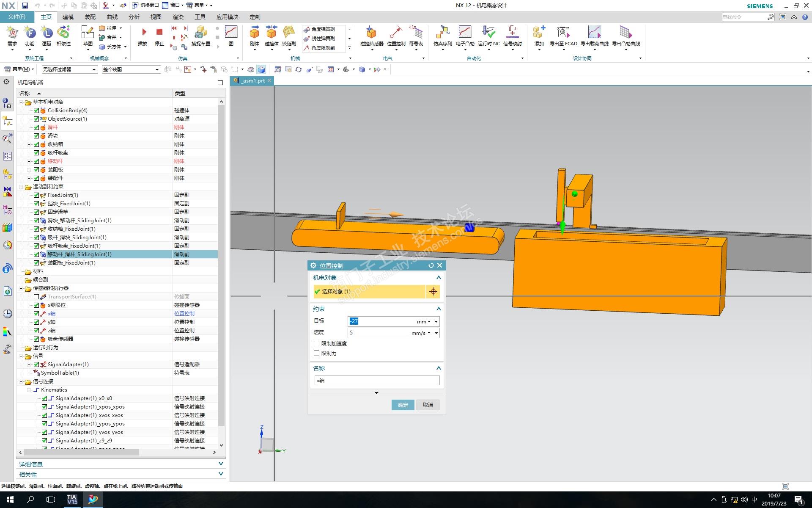The image size is (812, 508).
Task: Collapse the 约束 section in dialog
Action: (x=439, y=309)
